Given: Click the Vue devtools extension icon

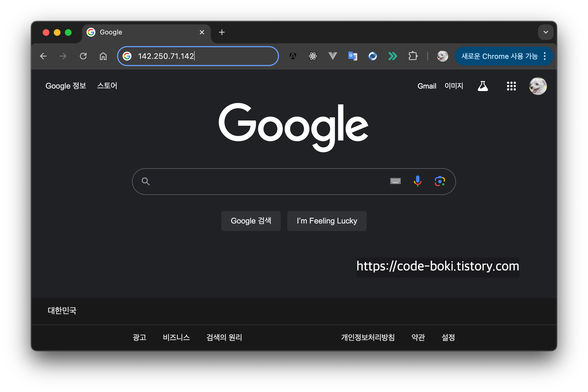Looking at the screenshot, I should 333,56.
